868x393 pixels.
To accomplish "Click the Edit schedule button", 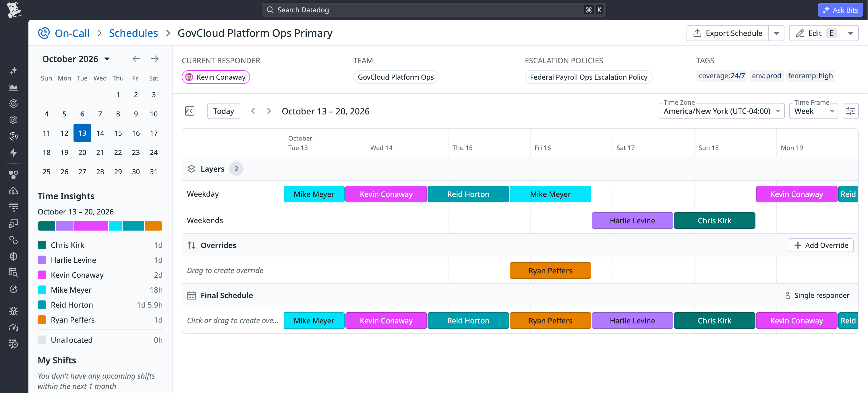I will (x=816, y=33).
